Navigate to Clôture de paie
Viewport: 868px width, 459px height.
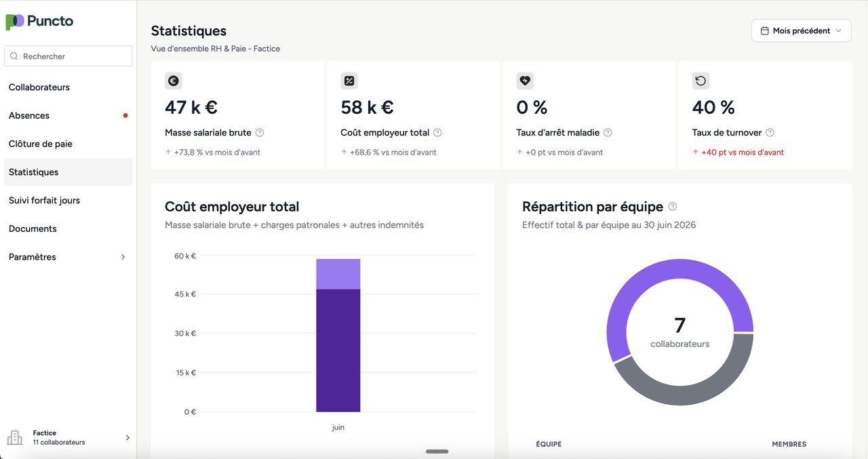(x=68, y=144)
